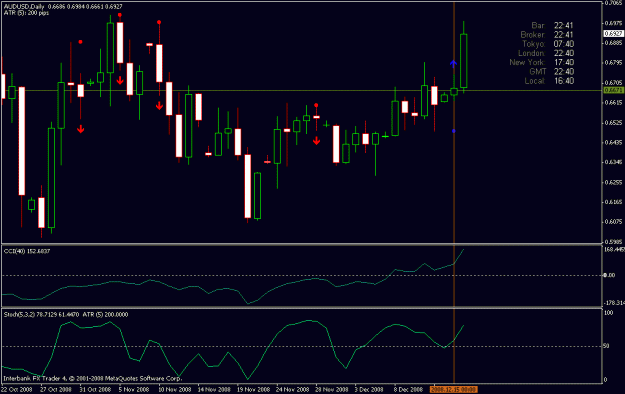The image size is (625, 394).
Task: Select the 0.6345 price axis label
Action: (x=614, y=162)
